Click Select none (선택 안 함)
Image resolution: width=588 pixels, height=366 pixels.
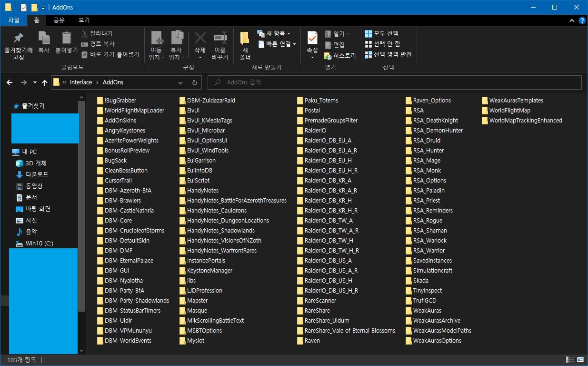382,44
